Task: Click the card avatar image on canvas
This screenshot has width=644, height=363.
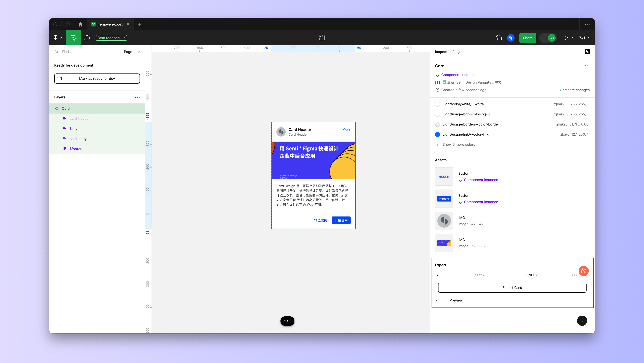Action: coord(281,132)
